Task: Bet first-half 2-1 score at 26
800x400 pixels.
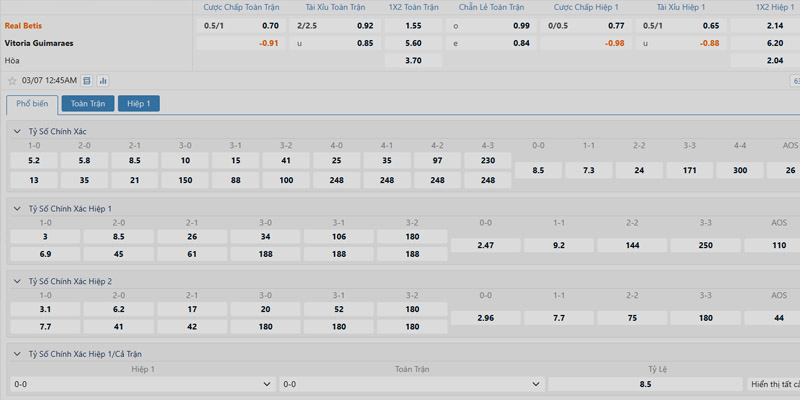Action: (x=192, y=237)
